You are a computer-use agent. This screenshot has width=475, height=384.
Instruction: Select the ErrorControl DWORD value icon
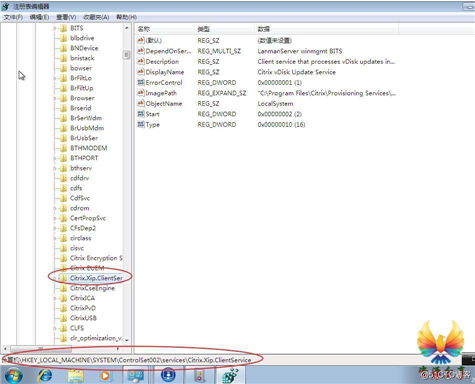(141, 82)
